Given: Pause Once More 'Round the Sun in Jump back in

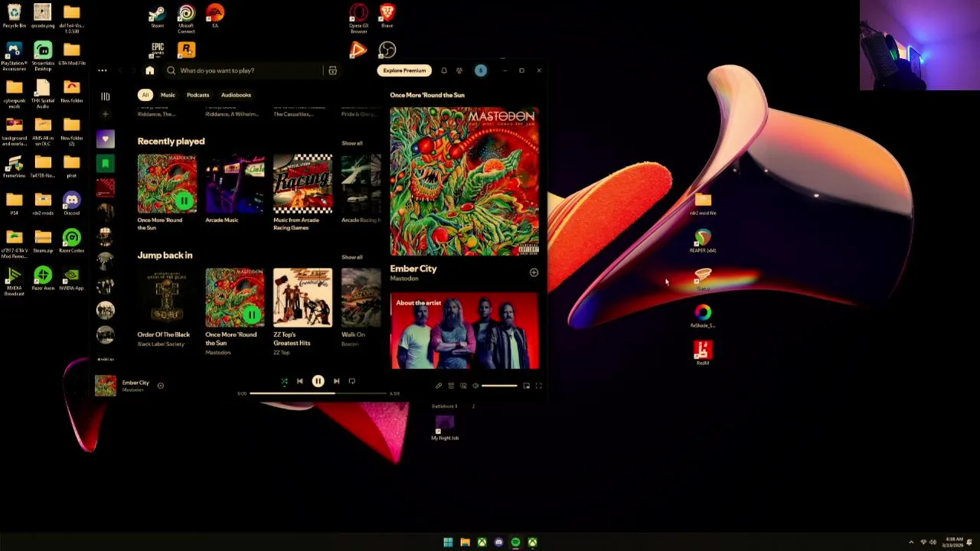Looking at the screenshot, I should pyautogui.click(x=252, y=315).
